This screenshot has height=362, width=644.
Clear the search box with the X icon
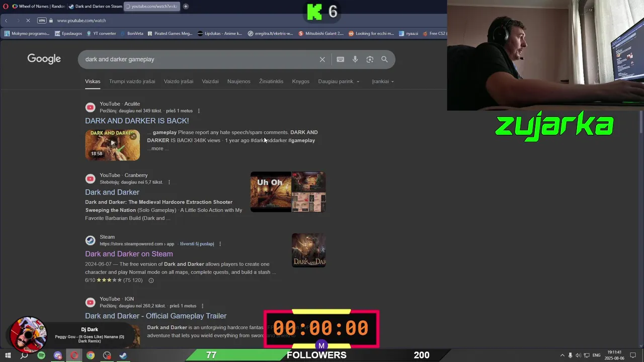click(323, 59)
